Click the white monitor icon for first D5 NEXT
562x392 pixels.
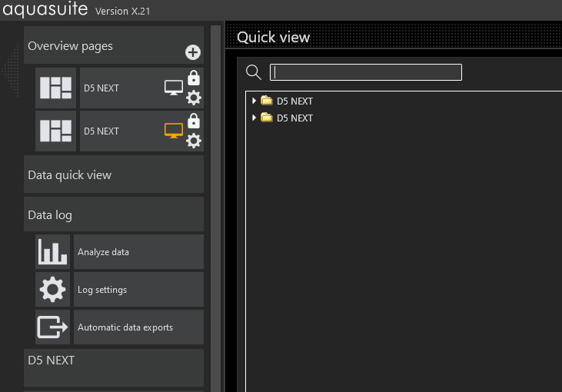[174, 88]
